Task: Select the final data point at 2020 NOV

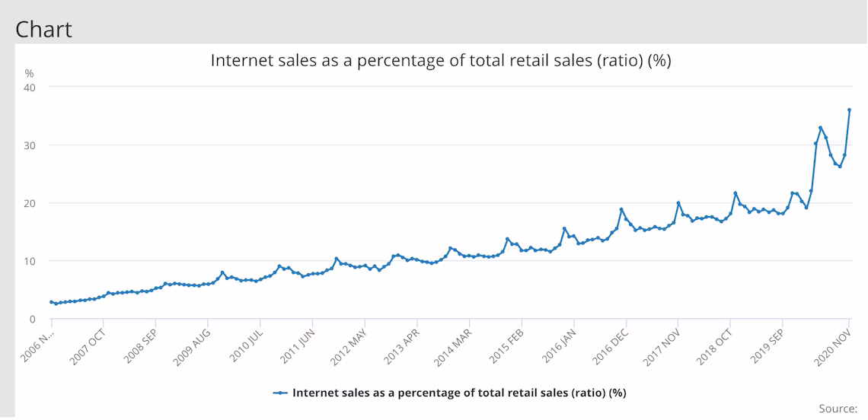Action: (x=849, y=110)
